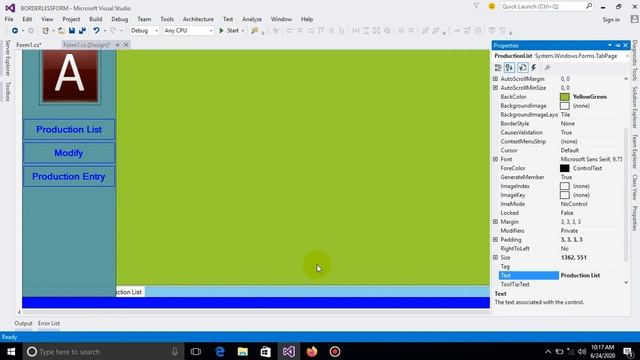Viewport: 640px width, 360px height.
Task: Click the Open File toolbar icon
Action: click(61, 31)
